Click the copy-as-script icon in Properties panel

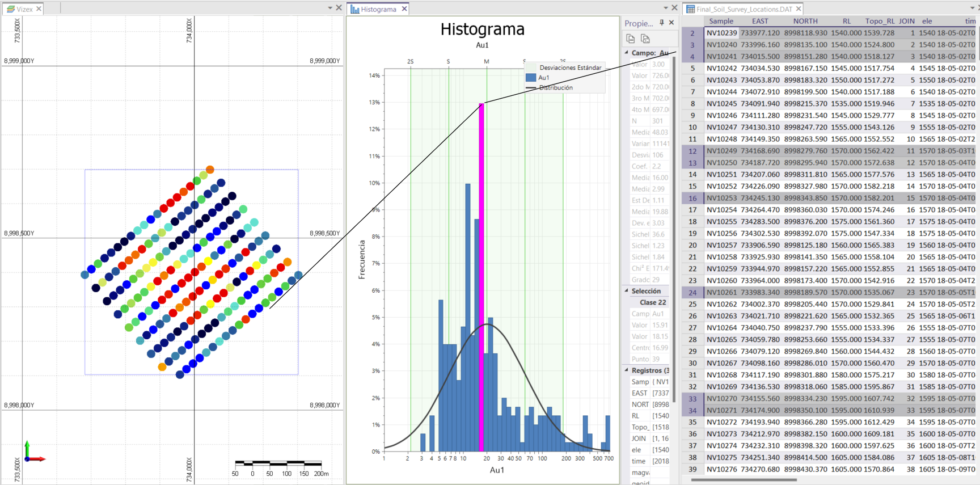tap(645, 39)
